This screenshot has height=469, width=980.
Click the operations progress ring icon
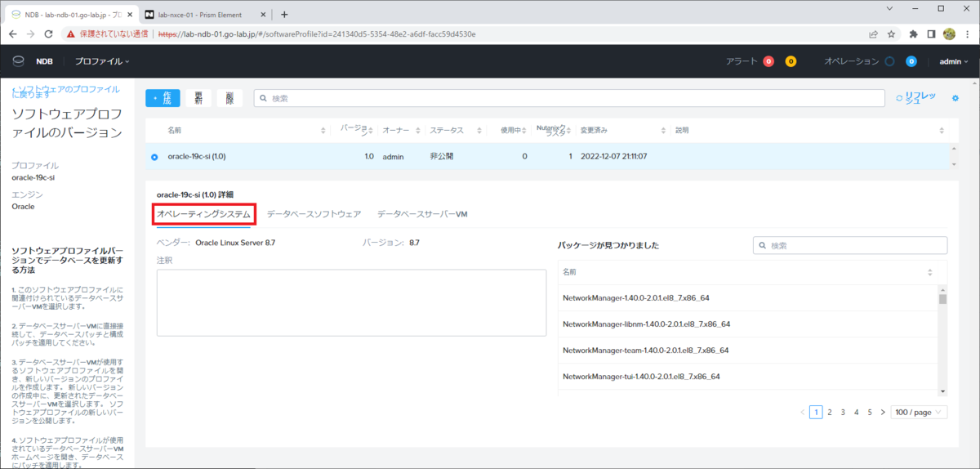pyautogui.click(x=889, y=61)
